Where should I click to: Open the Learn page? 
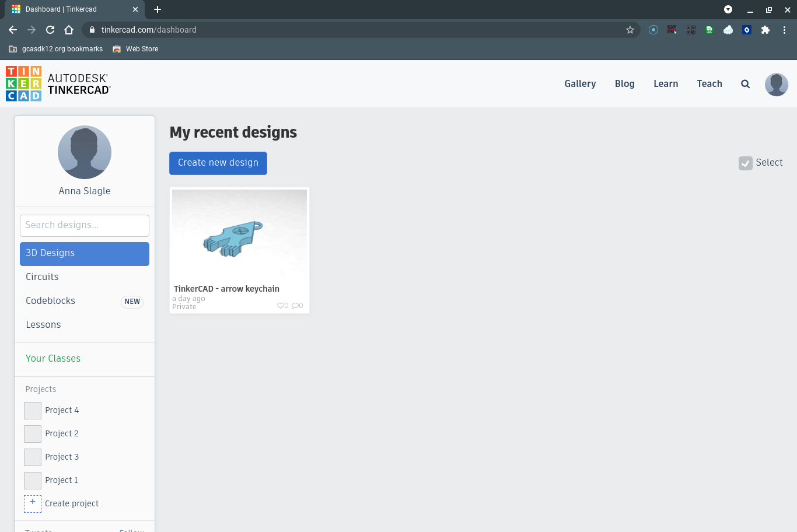666,84
